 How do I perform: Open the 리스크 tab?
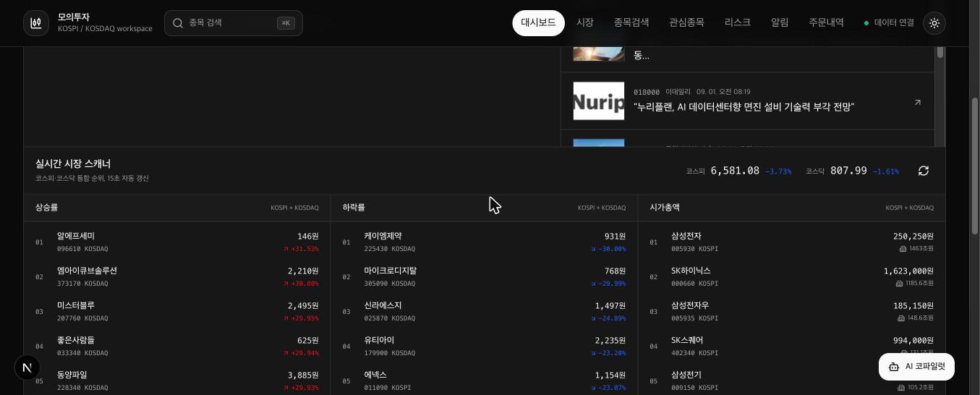click(738, 23)
